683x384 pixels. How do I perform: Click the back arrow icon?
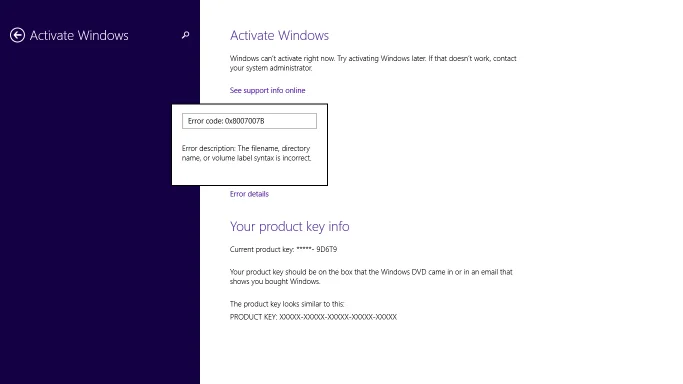click(x=17, y=35)
